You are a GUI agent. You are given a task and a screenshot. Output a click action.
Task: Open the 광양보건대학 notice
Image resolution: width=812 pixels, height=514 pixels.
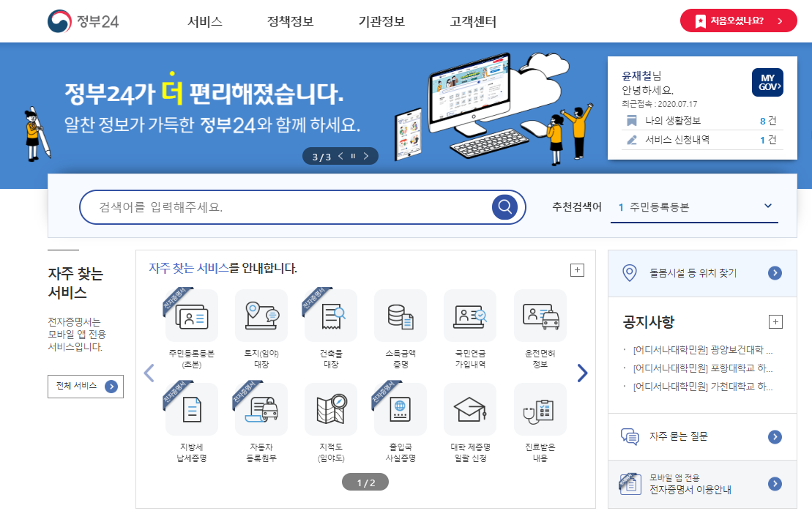click(x=703, y=350)
